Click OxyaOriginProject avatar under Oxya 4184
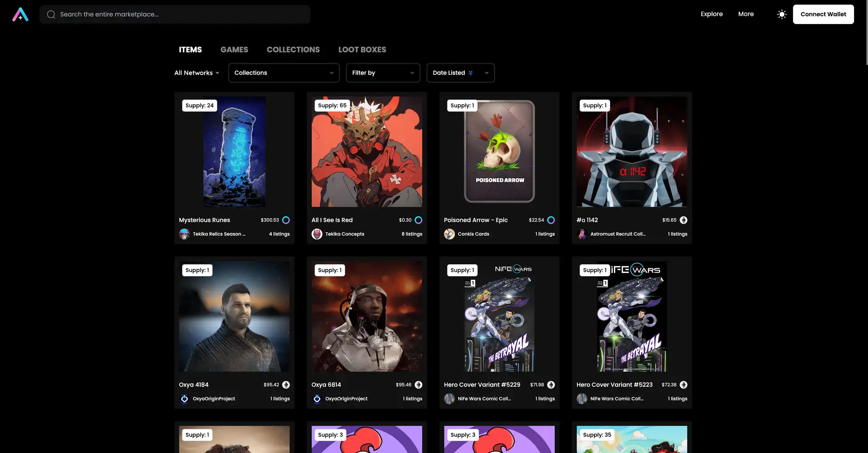 pos(184,399)
